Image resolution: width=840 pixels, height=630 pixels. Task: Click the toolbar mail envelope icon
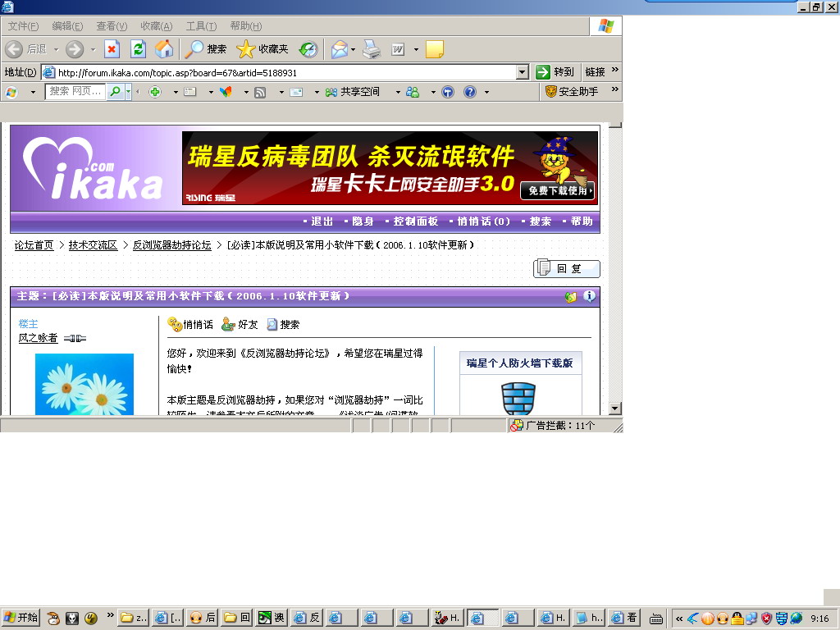tap(296, 92)
